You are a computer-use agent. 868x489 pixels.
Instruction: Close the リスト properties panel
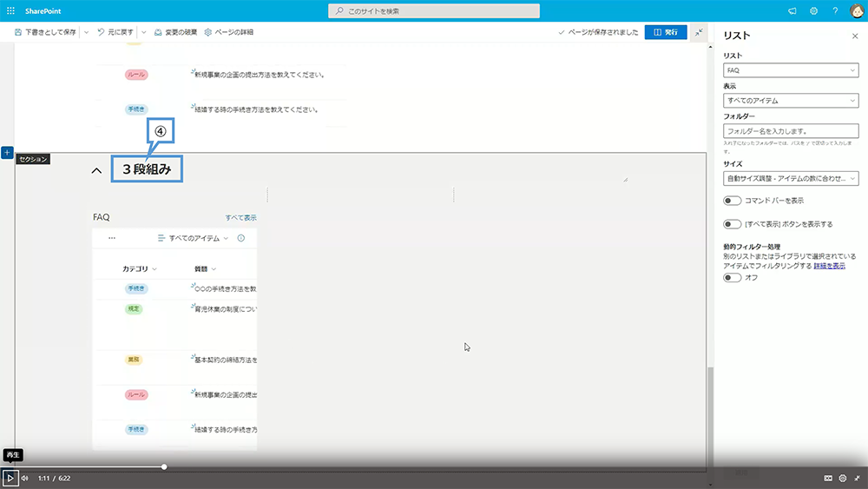pos(855,36)
